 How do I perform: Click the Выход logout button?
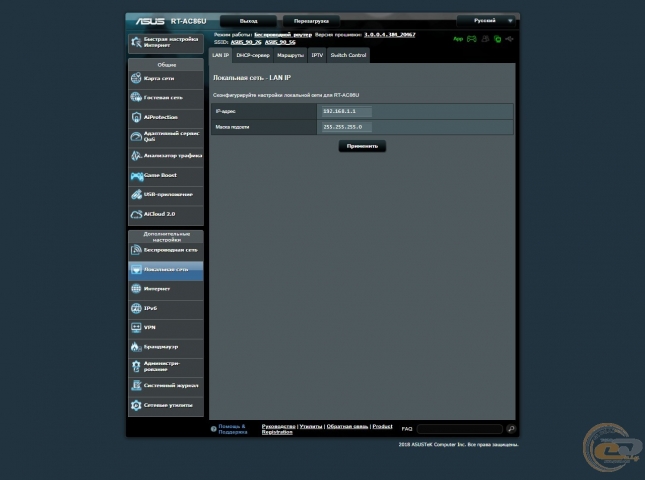pos(248,21)
